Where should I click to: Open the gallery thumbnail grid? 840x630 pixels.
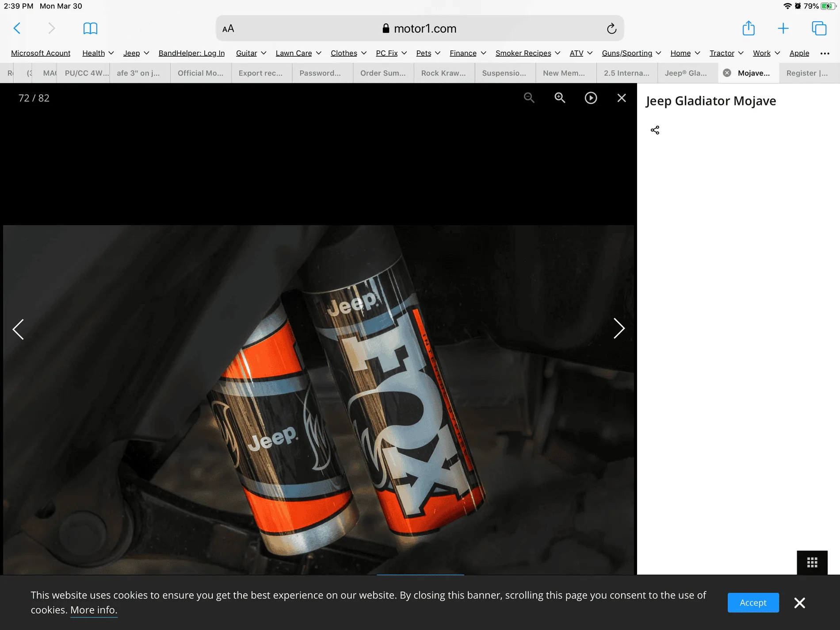[x=812, y=562]
